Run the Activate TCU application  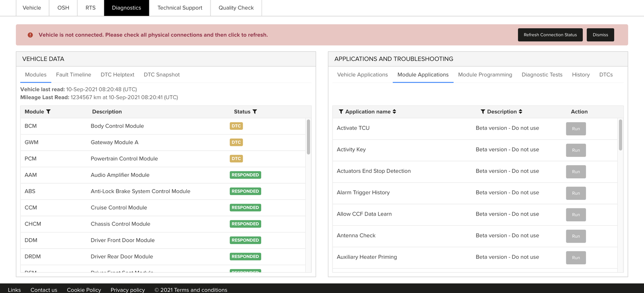[576, 129]
